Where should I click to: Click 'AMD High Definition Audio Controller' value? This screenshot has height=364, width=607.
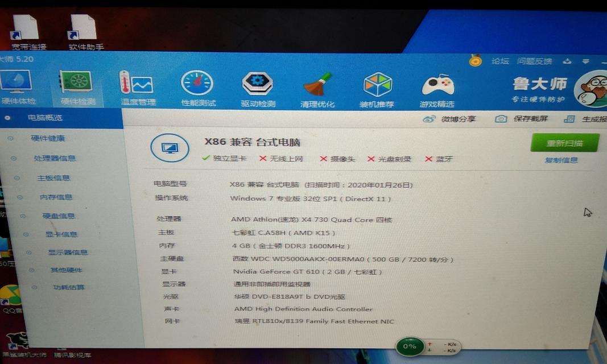pyautogui.click(x=304, y=309)
